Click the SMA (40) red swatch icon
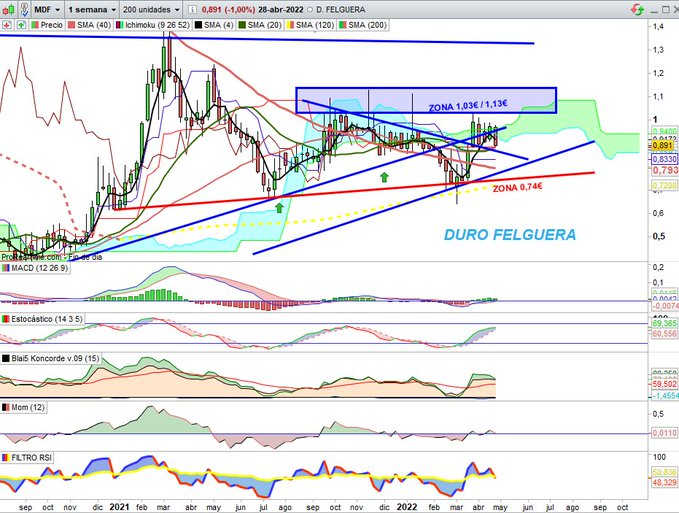The width and height of the screenshot is (679, 513). tap(71, 25)
